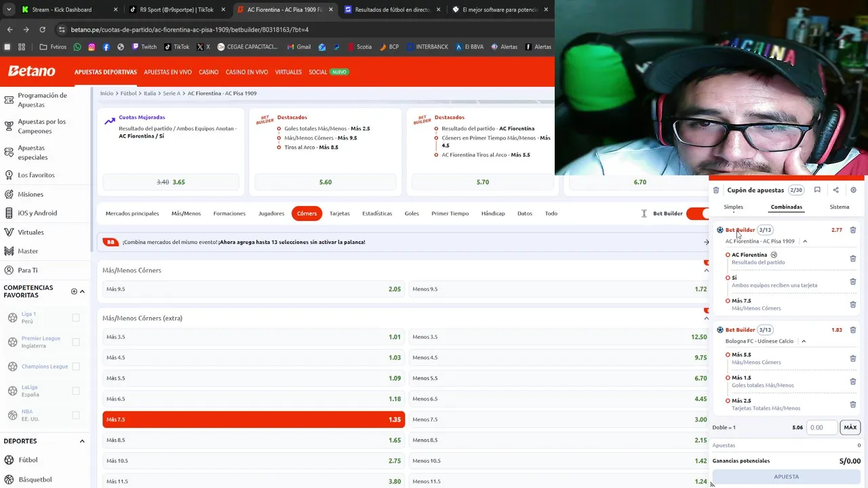Open Facebook bookmark icon
This screenshot has width=868, height=488.
coord(106,47)
